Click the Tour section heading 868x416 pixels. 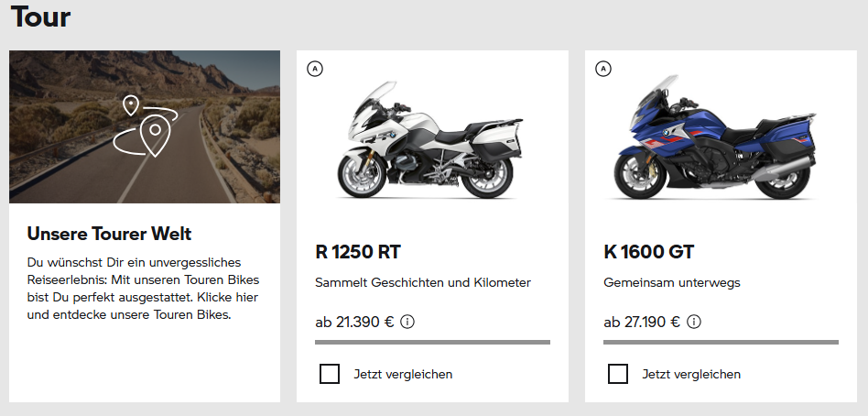41,16
